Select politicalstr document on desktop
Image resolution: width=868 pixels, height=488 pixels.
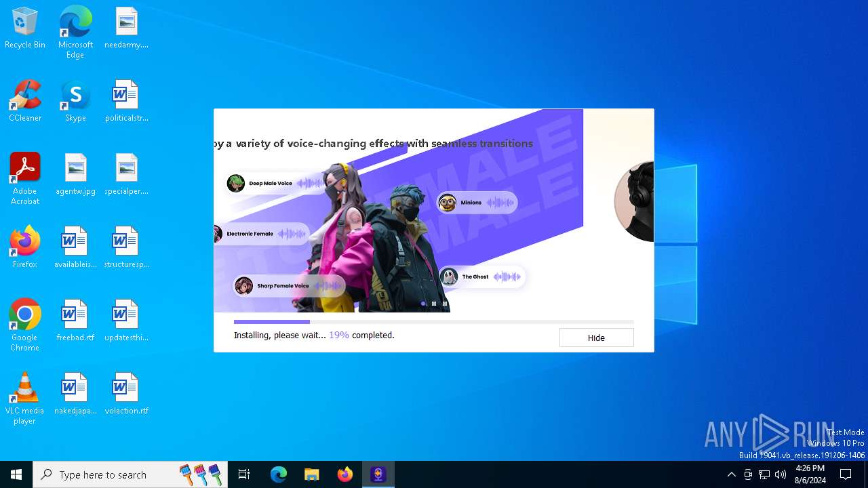pyautogui.click(x=126, y=102)
